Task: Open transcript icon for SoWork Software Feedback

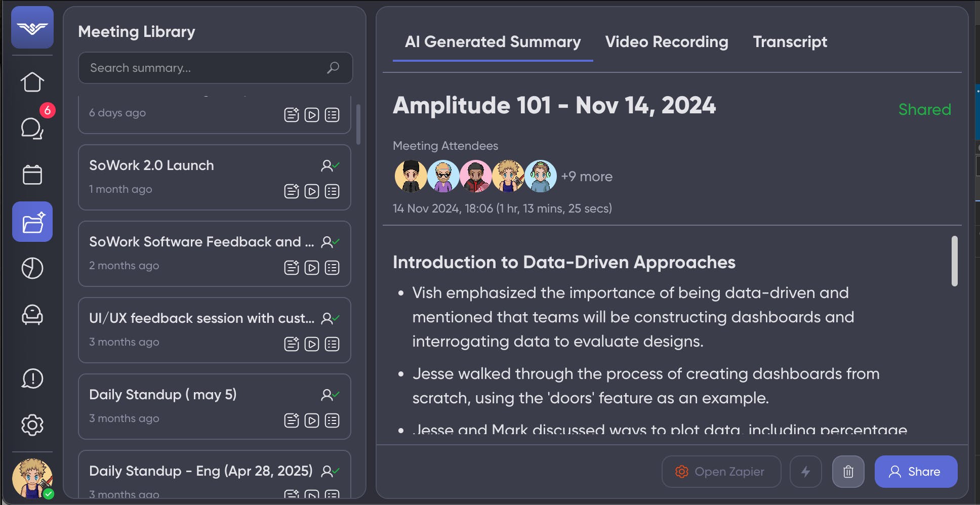Action: pos(332,268)
